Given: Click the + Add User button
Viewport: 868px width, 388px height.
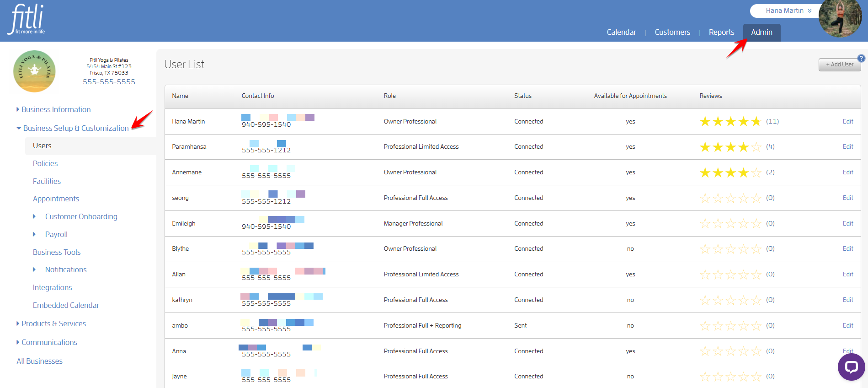Looking at the screenshot, I should click(x=839, y=65).
